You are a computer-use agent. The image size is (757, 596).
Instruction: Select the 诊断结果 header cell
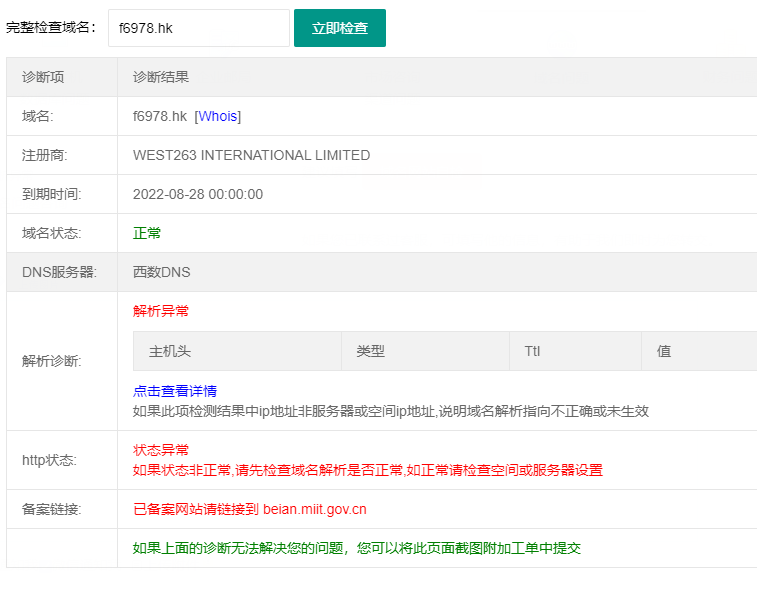pyautogui.click(x=437, y=77)
